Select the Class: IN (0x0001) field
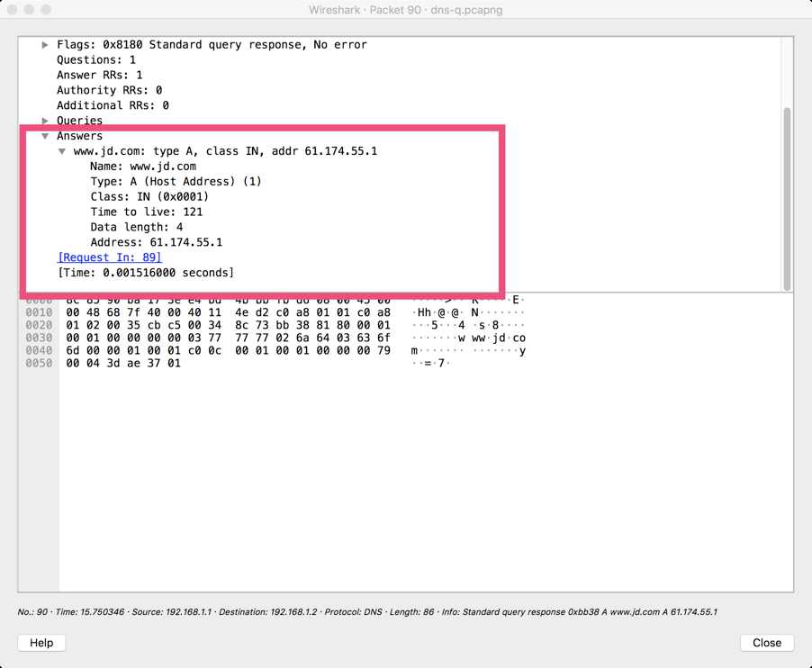812x668 pixels. [149, 197]
